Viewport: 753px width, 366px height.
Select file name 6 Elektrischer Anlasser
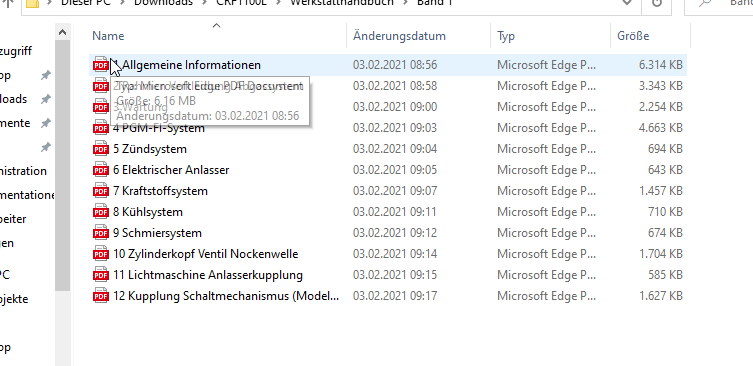[x=171, y=170]
